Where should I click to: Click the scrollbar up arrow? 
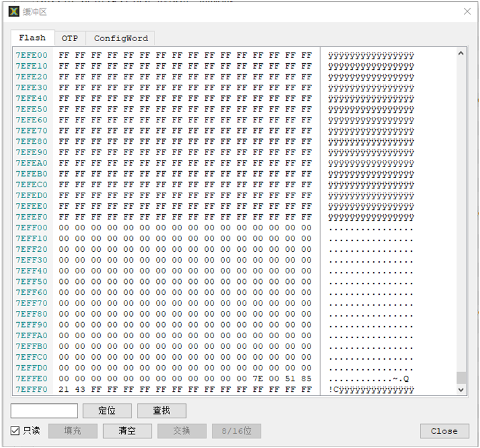pos(461,52)
